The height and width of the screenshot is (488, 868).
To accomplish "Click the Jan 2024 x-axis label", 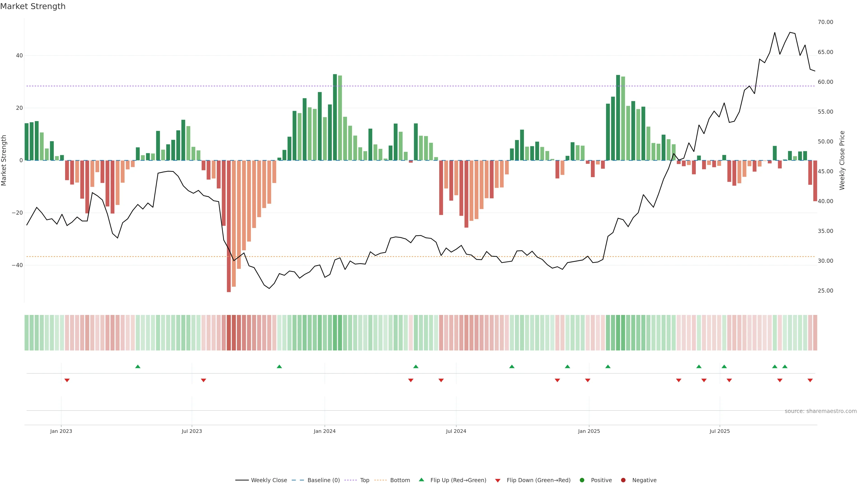I will click(325, 431).
